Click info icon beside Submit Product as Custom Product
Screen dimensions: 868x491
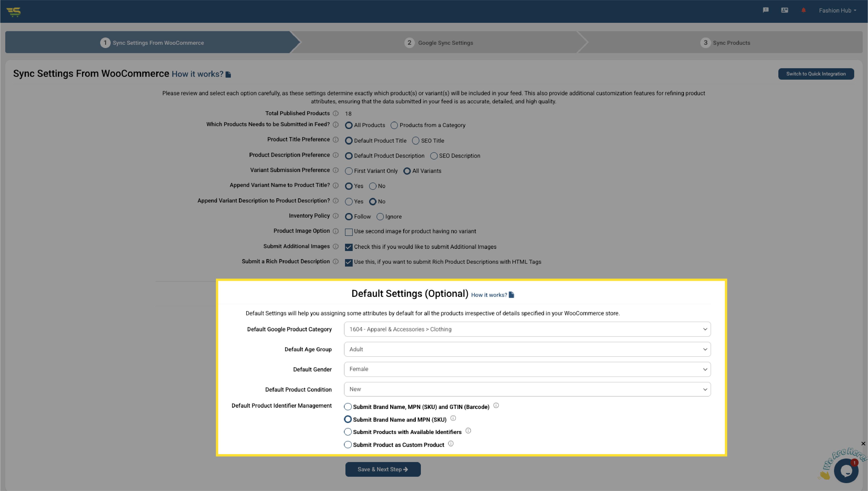click(x=451, y=444)
